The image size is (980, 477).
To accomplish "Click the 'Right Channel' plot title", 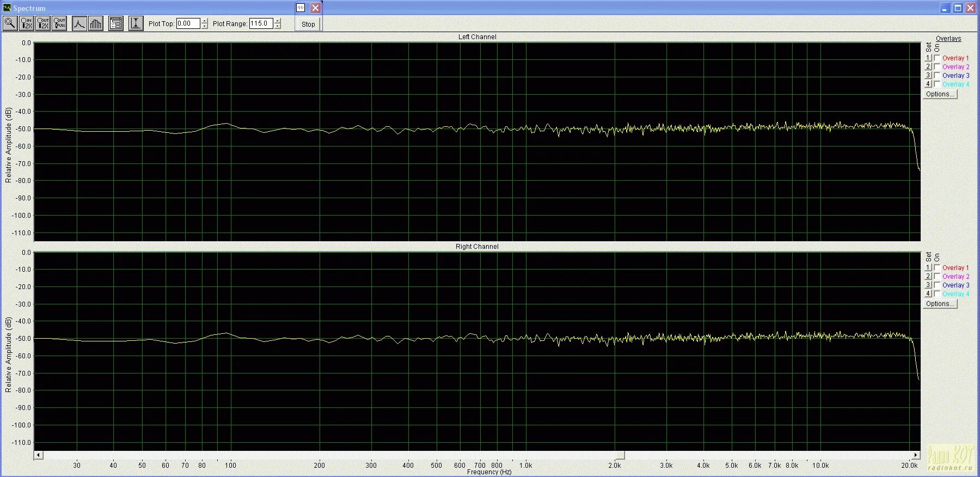I will 477,247.
